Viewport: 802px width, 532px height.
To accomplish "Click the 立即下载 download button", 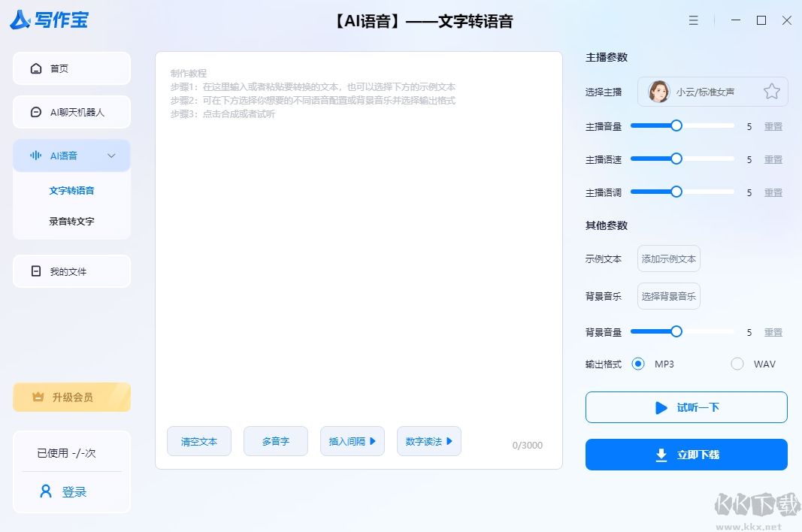I will coord(685,454).
